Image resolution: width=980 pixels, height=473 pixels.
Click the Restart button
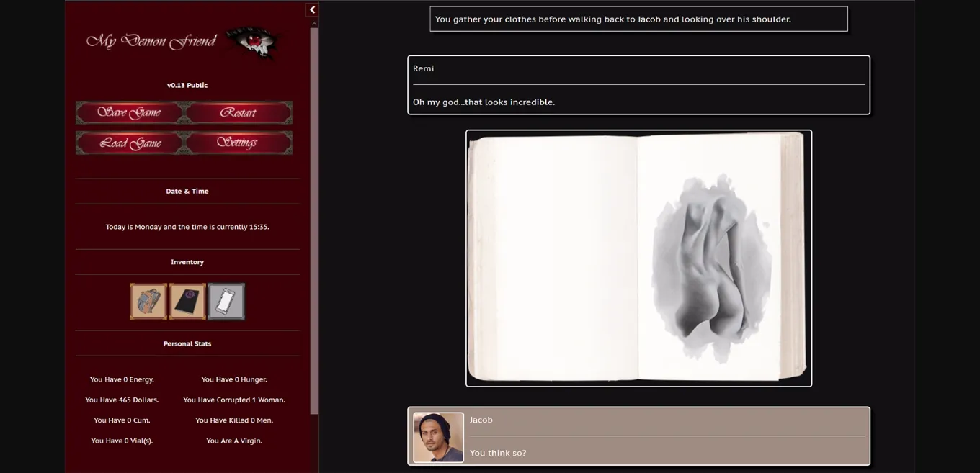239,112
